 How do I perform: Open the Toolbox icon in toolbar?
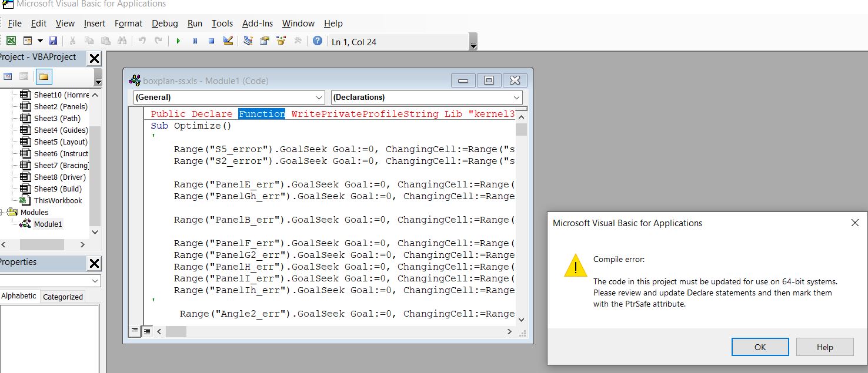click(x=298, y=41)
